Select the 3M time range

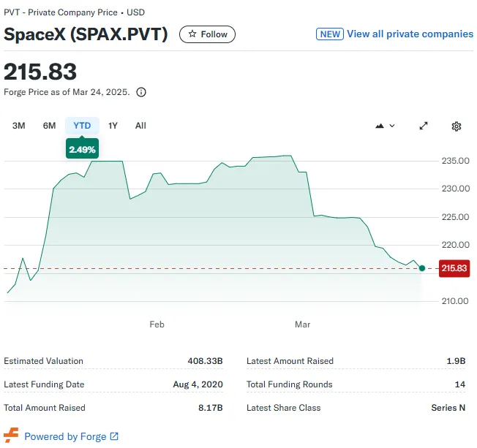point(19,126)
